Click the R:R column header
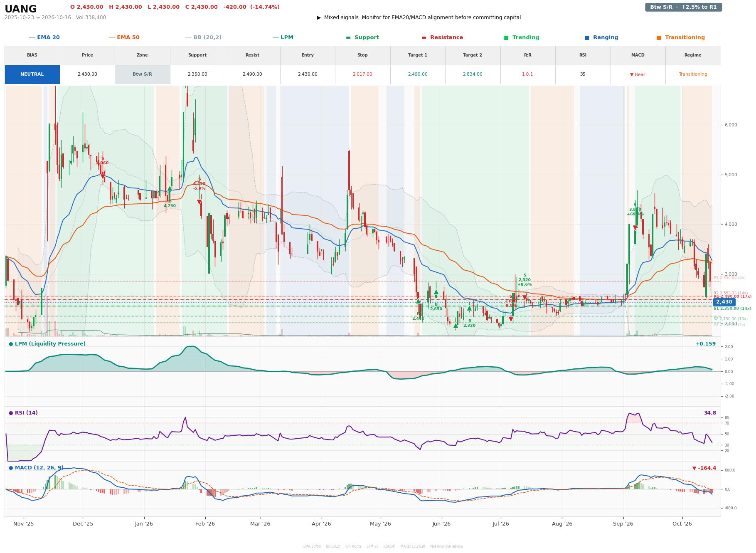The width and height of the screenshot is (756, 553). 527,55
